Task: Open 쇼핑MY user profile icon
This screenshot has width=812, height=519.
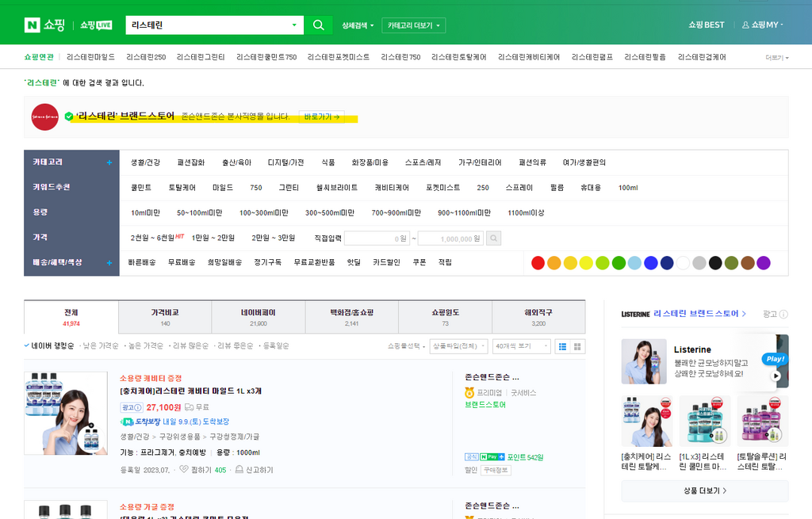Action: (x=745, y=25)
